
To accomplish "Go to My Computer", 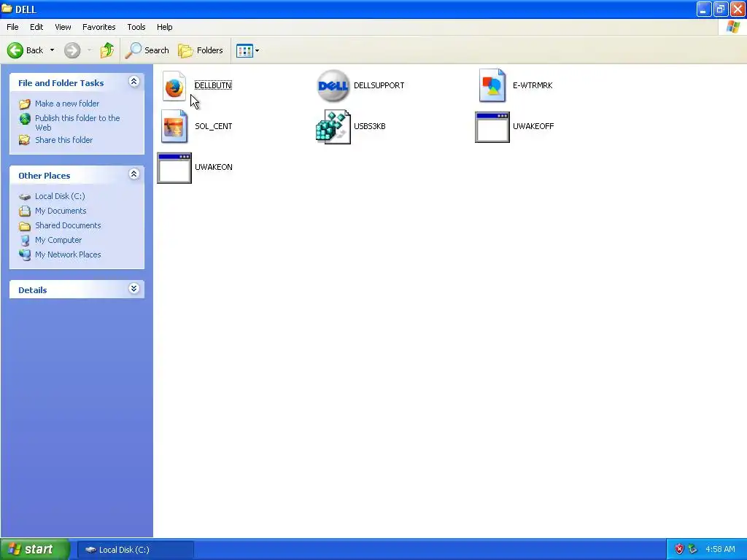I will pyautogui.click(x=58, y=240).
